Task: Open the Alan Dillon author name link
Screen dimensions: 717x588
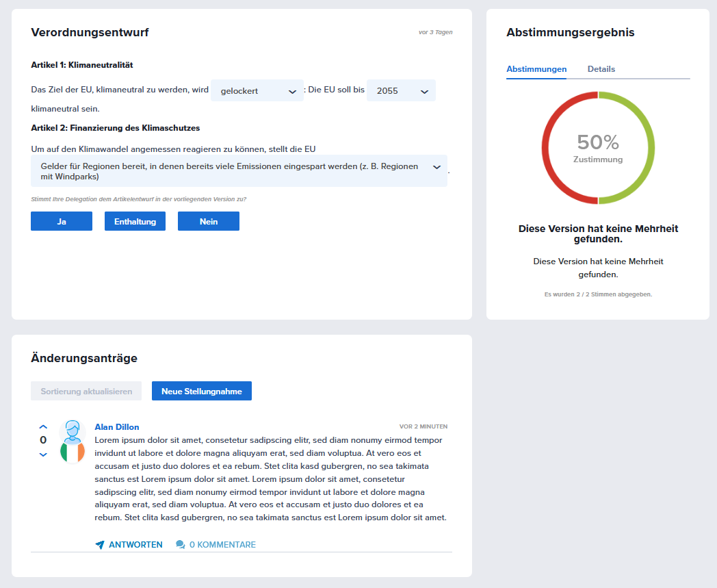Action: tap(117, 427)
